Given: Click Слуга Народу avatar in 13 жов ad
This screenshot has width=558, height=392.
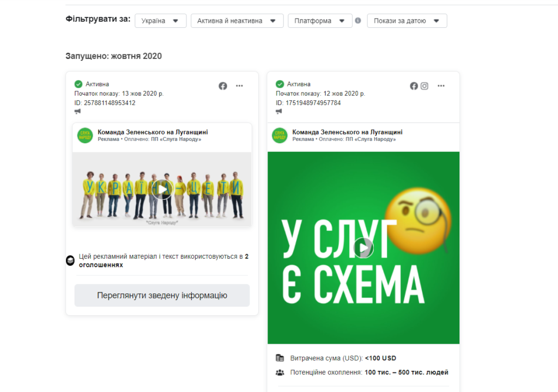Looking at the screenshot, I should pyautogui.click(x=85, y=136).
